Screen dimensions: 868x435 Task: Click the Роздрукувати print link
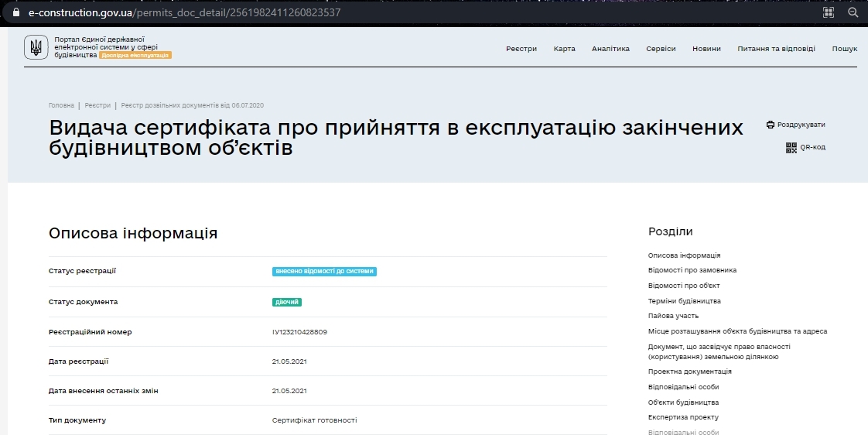[801, 125]
